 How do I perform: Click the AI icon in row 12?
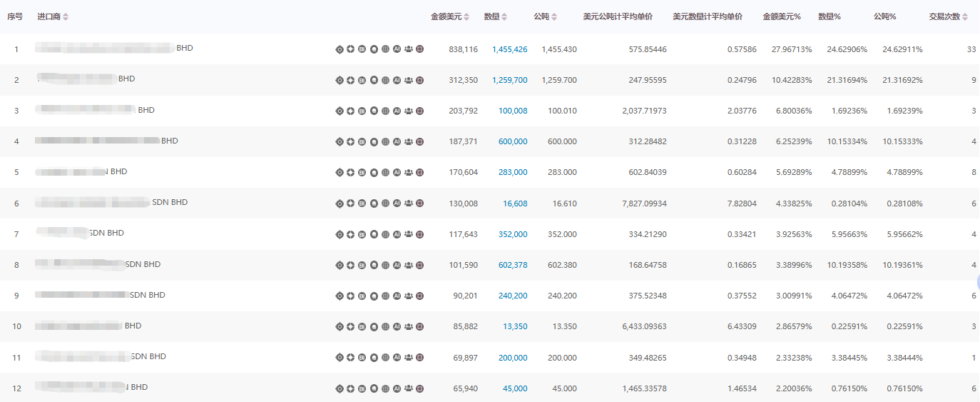[x=397, y=388]
